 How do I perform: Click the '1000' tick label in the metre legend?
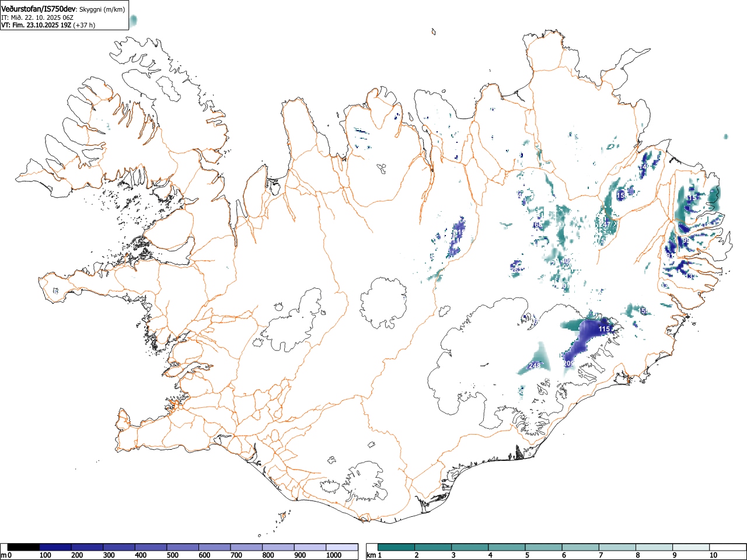[x=333, y=555]
